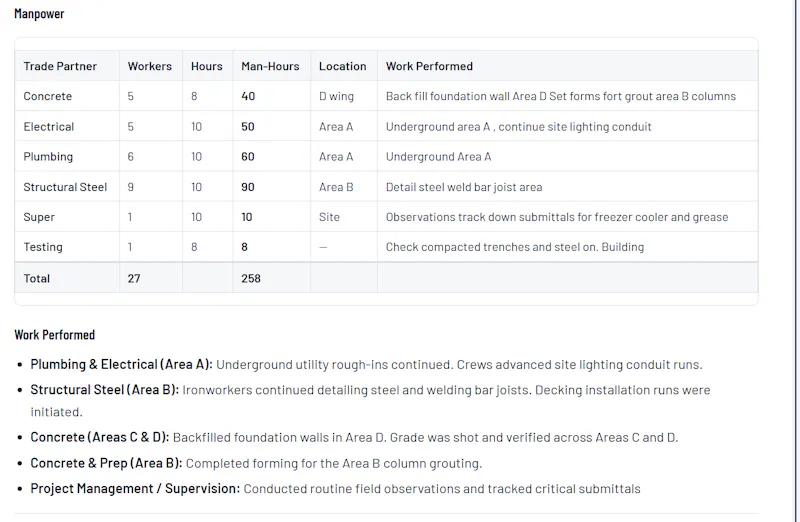Click the total man-hours value 258
This screenshot has height=522, width=800.
(x=251, y=279)
